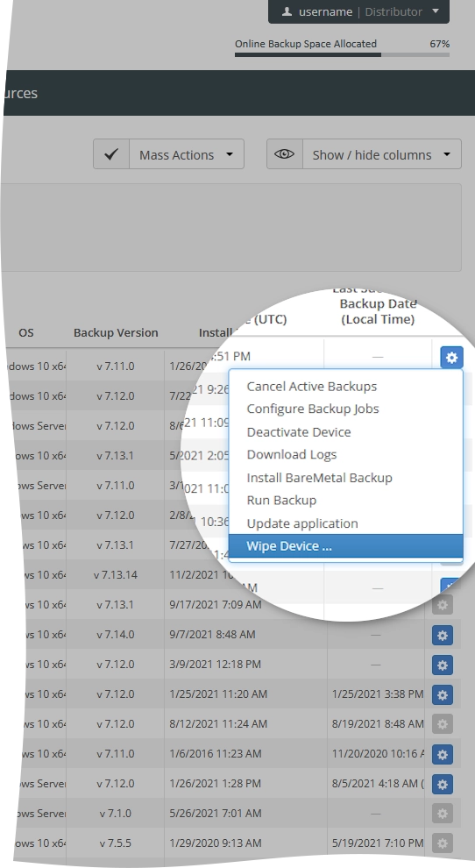Screen dimensions: 475x868
Task: Expand the username Distributor account menu
Action: (358, 11)
